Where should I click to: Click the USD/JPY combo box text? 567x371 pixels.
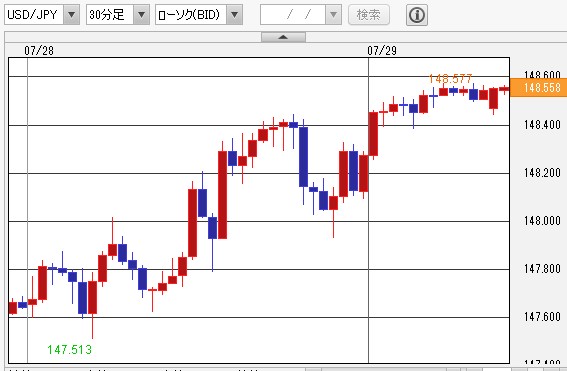[x=34, y=15]
